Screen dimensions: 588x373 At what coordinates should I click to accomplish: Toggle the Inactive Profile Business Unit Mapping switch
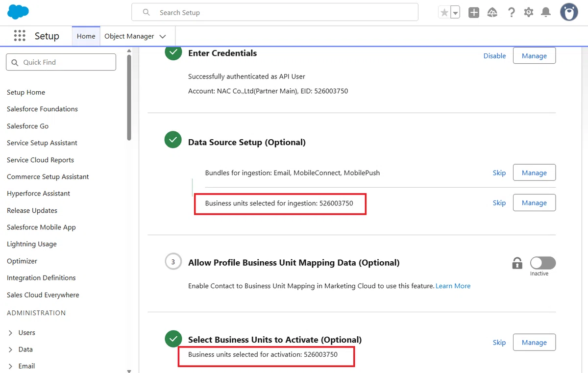point(543,263)
